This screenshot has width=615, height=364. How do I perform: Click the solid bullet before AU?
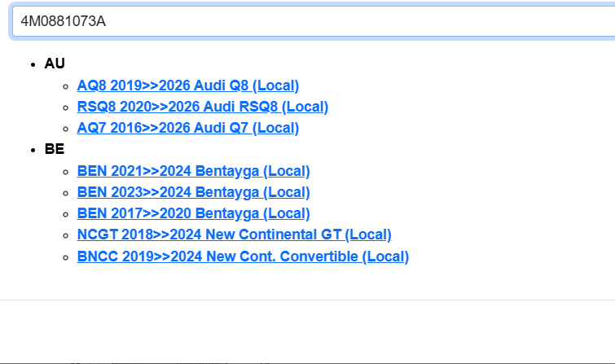tap(32, 64)
